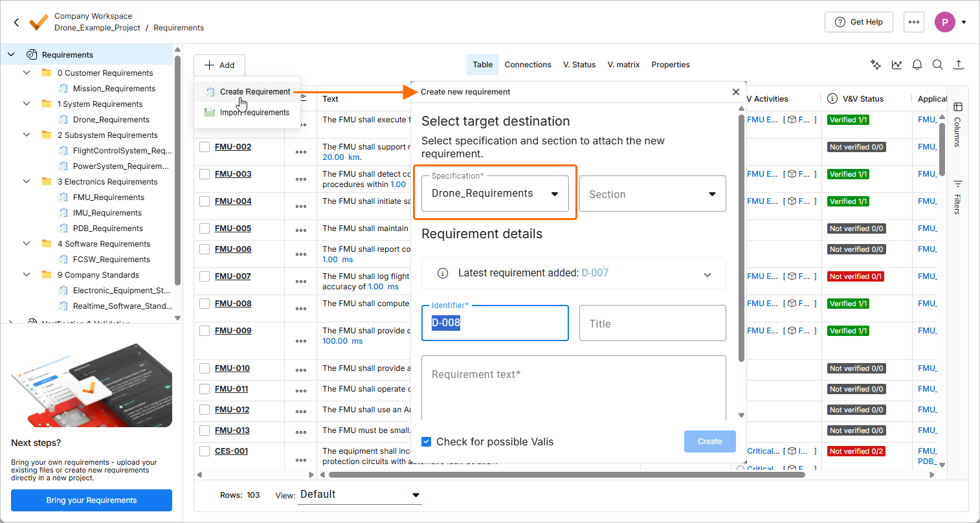Open the Specification dropdown

495,194
